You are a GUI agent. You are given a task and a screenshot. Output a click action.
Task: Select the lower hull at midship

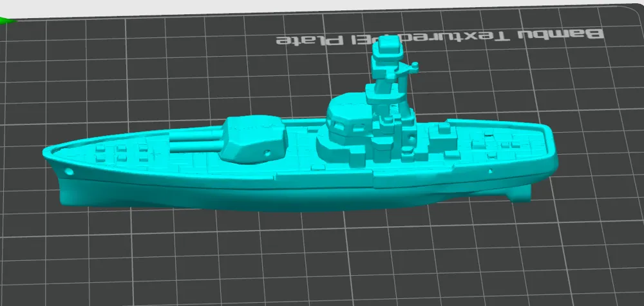287,197
